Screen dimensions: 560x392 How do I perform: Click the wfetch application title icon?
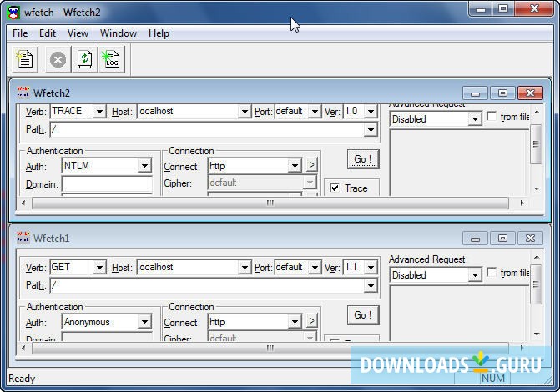[13, 13]
